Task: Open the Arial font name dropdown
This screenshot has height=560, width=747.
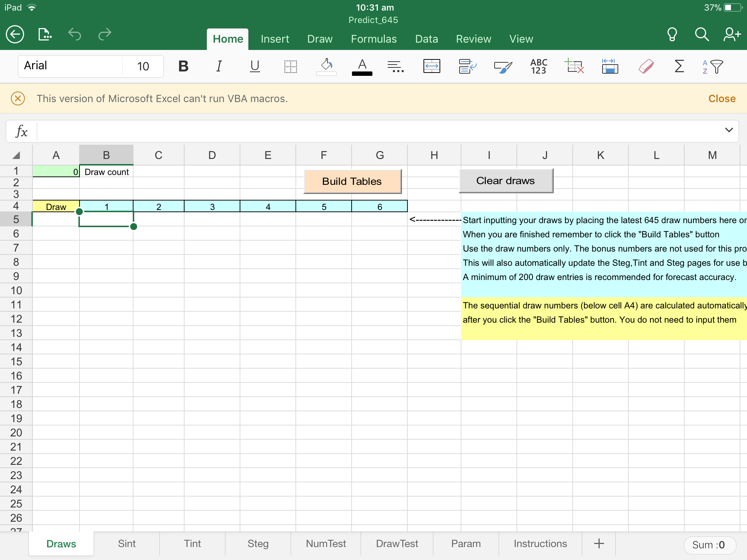Action: [70, 66]
